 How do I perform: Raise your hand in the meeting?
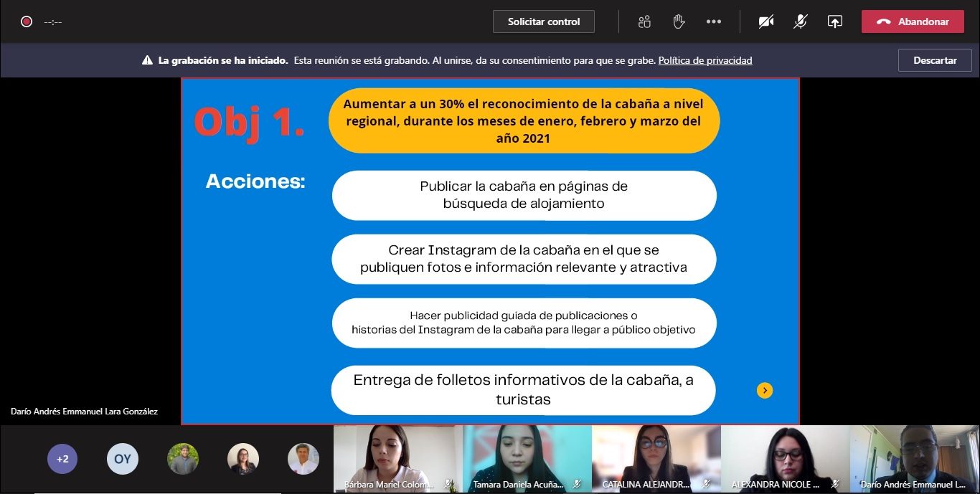[679, 22]
